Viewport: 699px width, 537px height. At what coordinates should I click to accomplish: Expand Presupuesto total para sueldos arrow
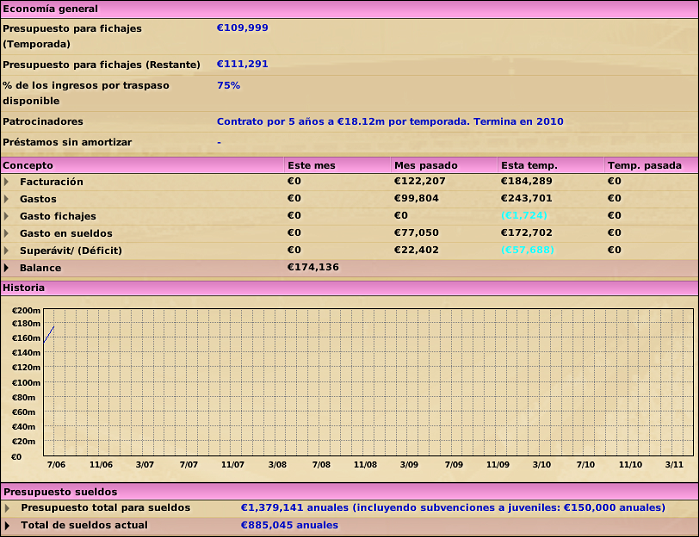7,508
